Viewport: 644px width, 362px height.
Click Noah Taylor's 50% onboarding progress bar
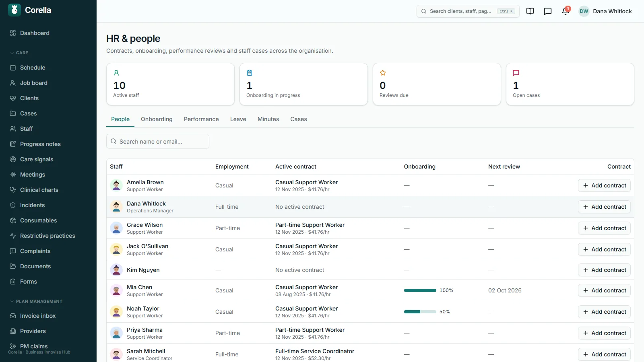420,312
